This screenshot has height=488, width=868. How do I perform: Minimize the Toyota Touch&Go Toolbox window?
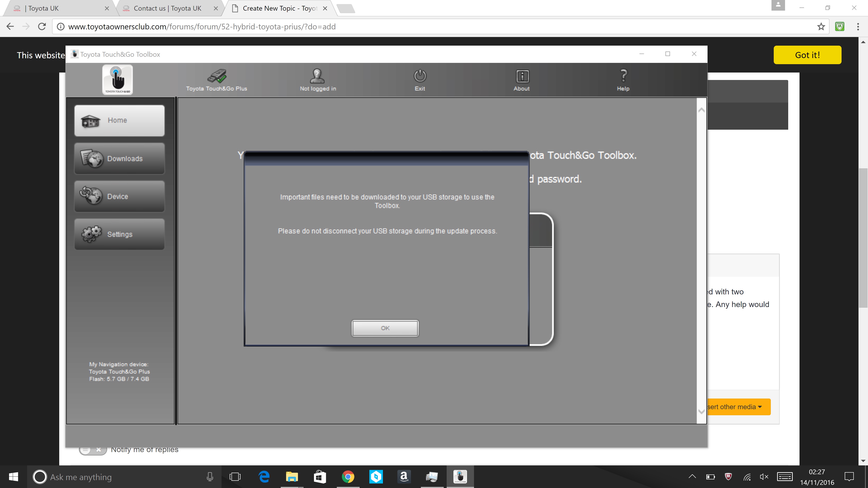[x=642, y=54]
